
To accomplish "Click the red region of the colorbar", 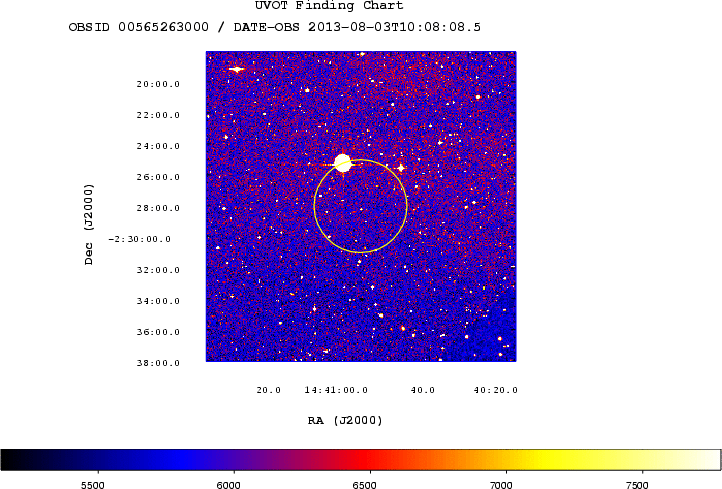I will (x=368, y=460).
